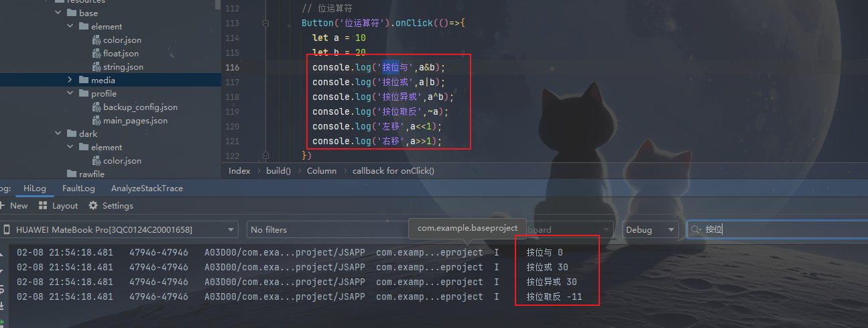This screenshot has height=328, width=868.
Task: Click code line console.log('左移',a<<1)
Action: pyautogui.click(x=377, y=126)
